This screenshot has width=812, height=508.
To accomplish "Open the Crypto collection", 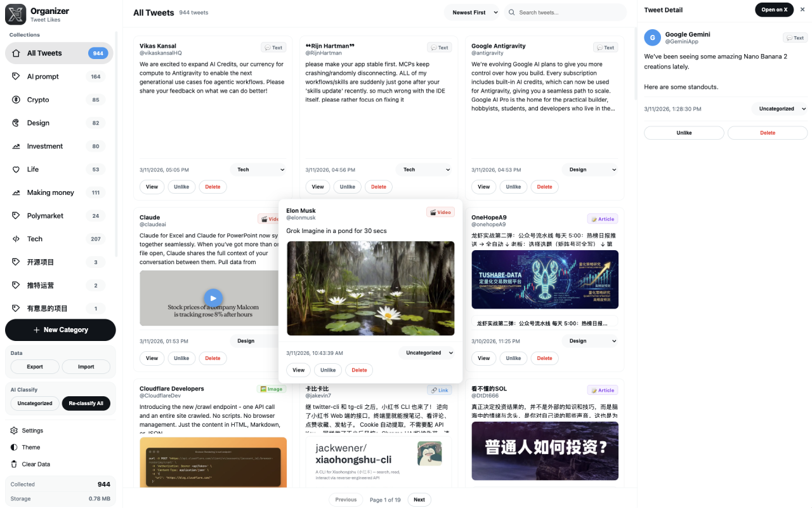I will click(59, 100).
